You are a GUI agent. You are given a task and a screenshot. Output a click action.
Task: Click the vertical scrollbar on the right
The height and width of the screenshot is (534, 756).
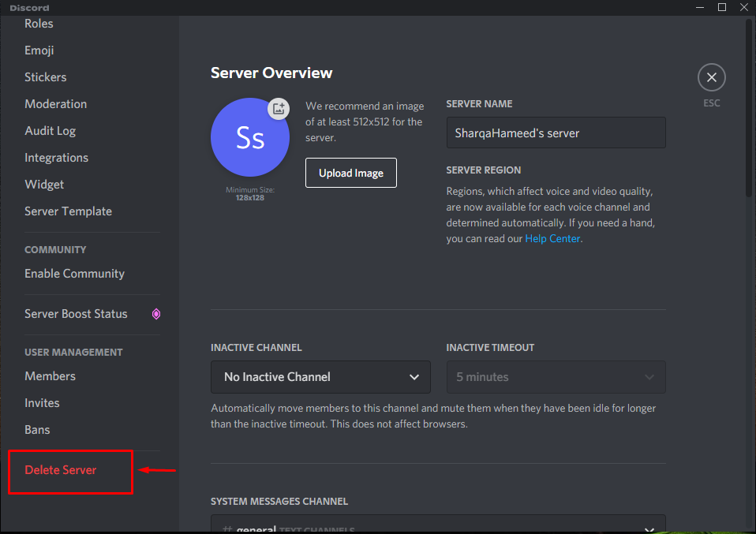pos(748,110)
